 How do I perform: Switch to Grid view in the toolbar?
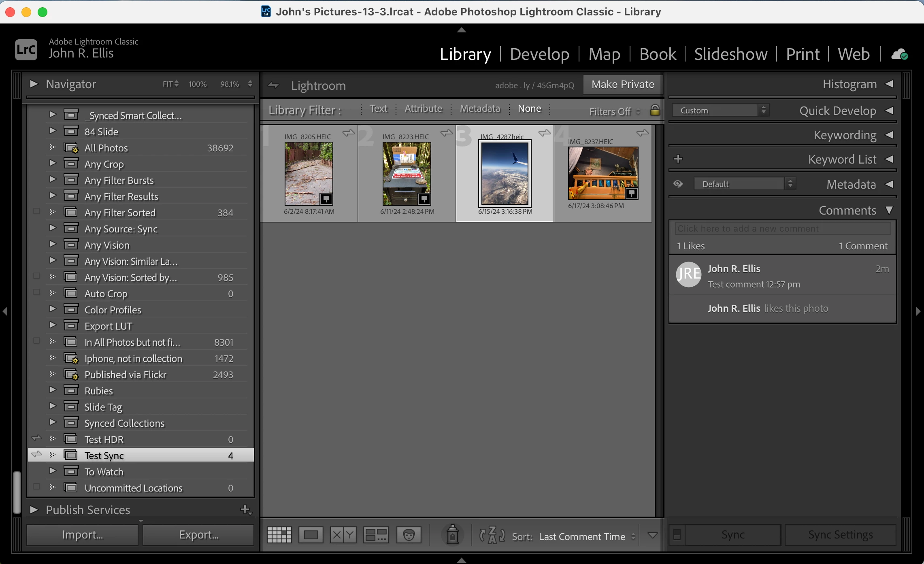click(279, 535)
